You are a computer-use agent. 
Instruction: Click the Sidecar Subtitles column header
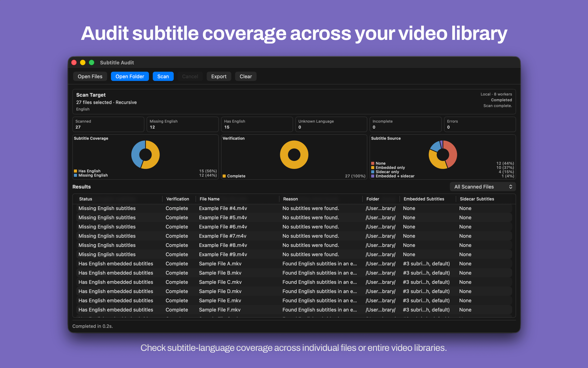477,199
